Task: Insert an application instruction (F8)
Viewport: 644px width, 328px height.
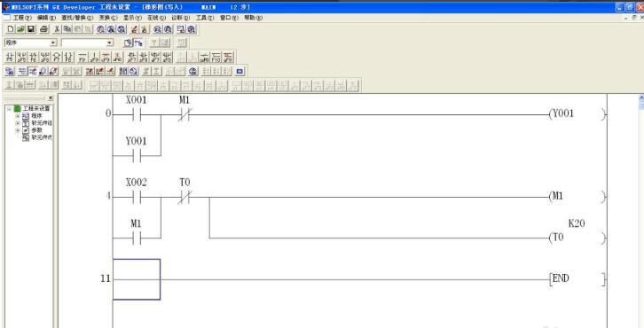Action: [x=68, y=57]
